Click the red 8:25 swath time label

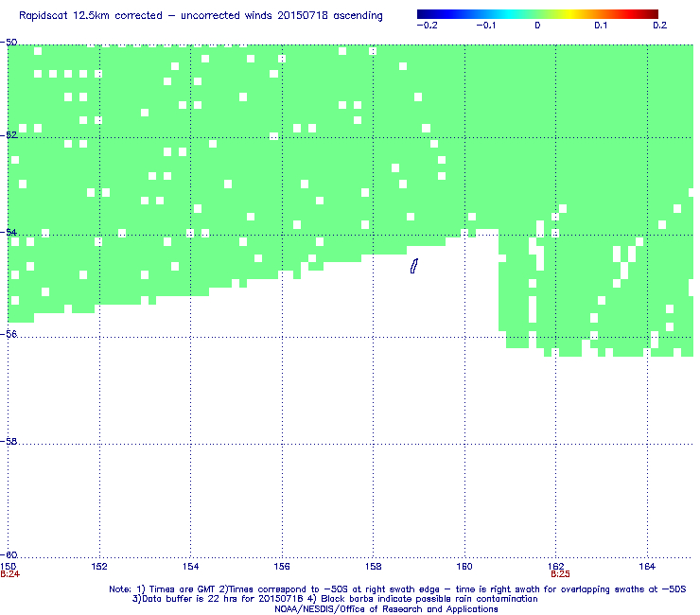click(x=560, y=574)
